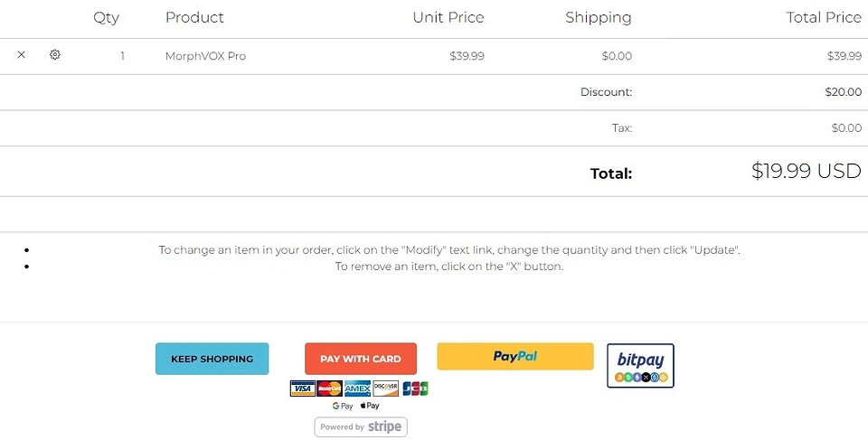Click the Unit Price column header
This screenshot has width=868, height=440.
point(448,17)
